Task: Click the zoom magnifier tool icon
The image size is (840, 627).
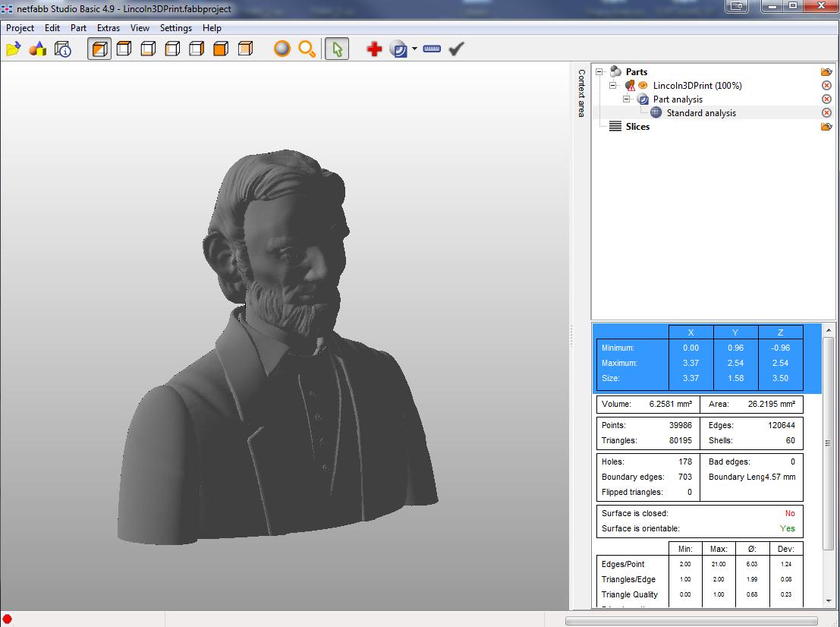Action: [x=307, y=49]
